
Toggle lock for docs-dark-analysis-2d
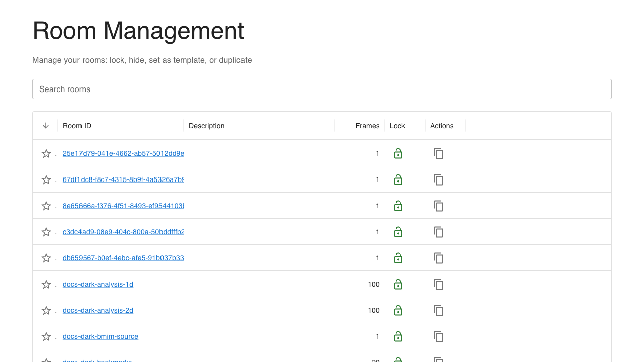(x=398, y=310)
